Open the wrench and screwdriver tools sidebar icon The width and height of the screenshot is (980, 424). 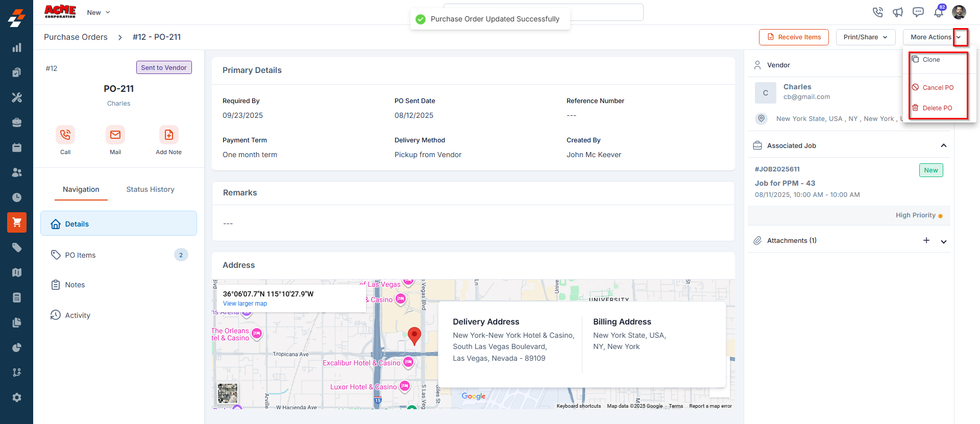click(x=17, y=97)
